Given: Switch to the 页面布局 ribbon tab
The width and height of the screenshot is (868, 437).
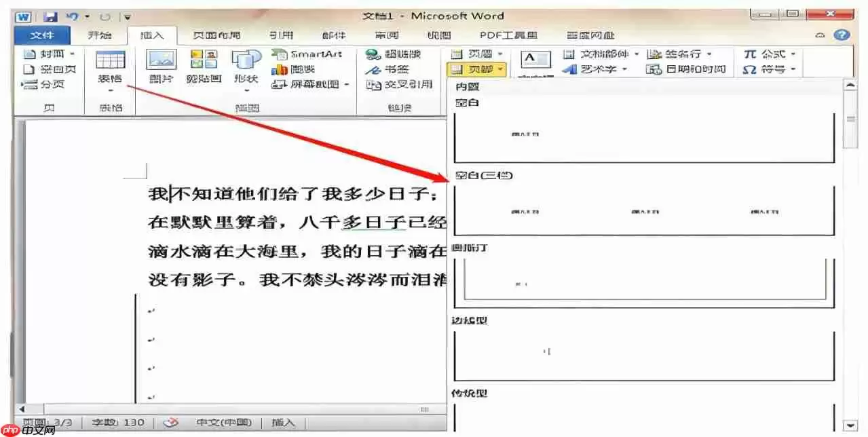Looking at the screenshot, I should [219, 35].
